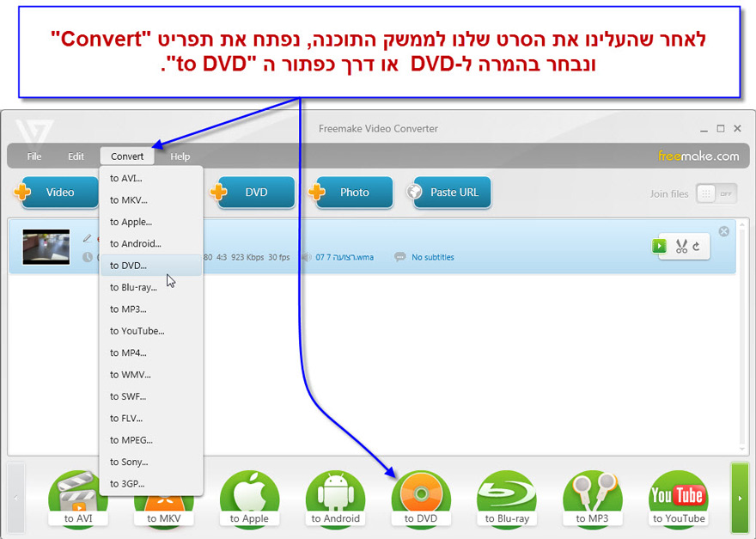Choose 'to AVI...' from Convert menu

[x=151, y=178]
